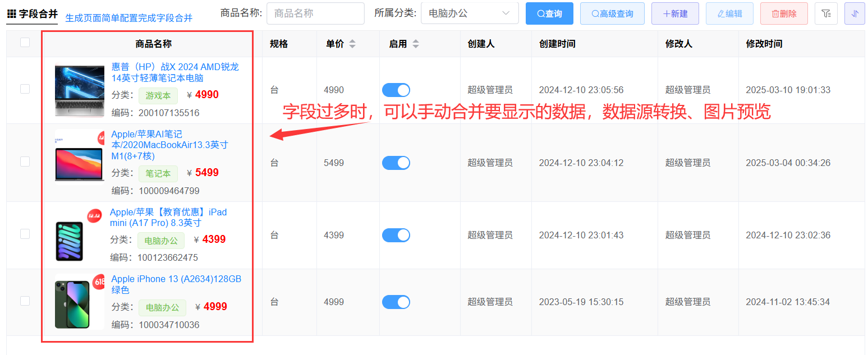
Task: Check the row checkbox for iPhone 13
Action: tap(25, 301)
